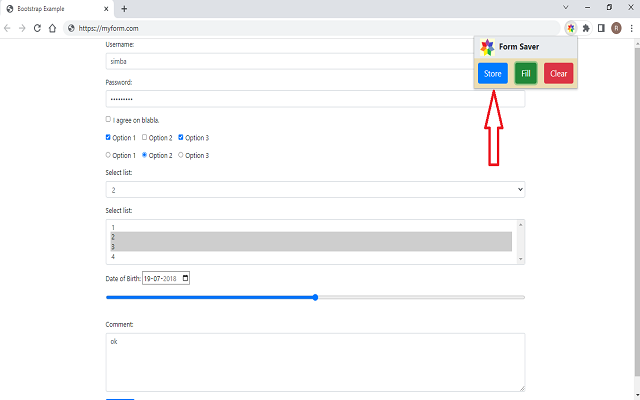Expand the Select list dropdown showing 2
The height and width of the screenshot is (400, 640).
[315, 189]
